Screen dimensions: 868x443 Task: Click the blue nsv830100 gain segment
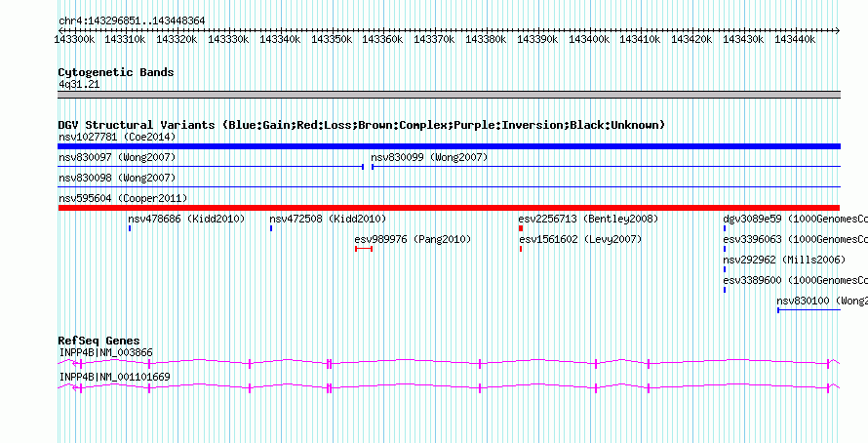809,310
